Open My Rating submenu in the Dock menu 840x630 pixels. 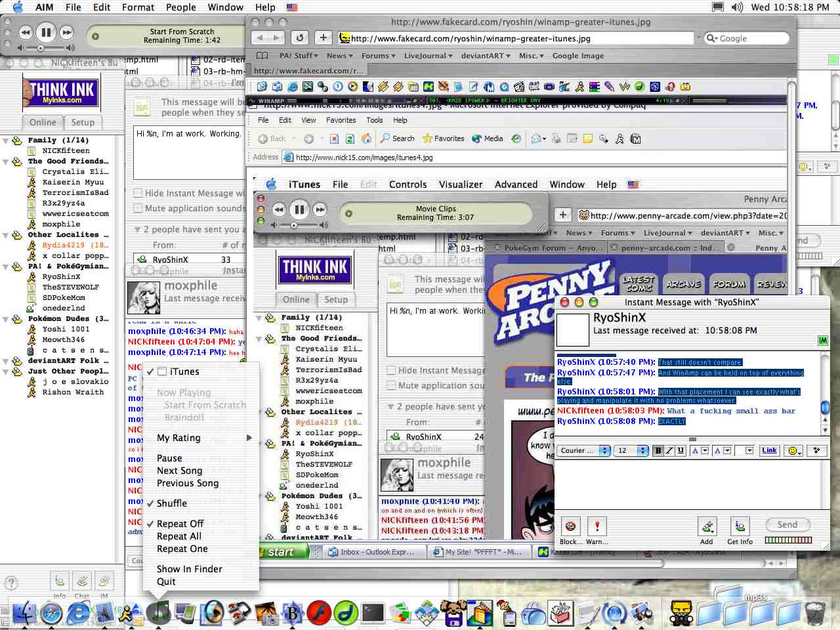[x=201, y=438]
